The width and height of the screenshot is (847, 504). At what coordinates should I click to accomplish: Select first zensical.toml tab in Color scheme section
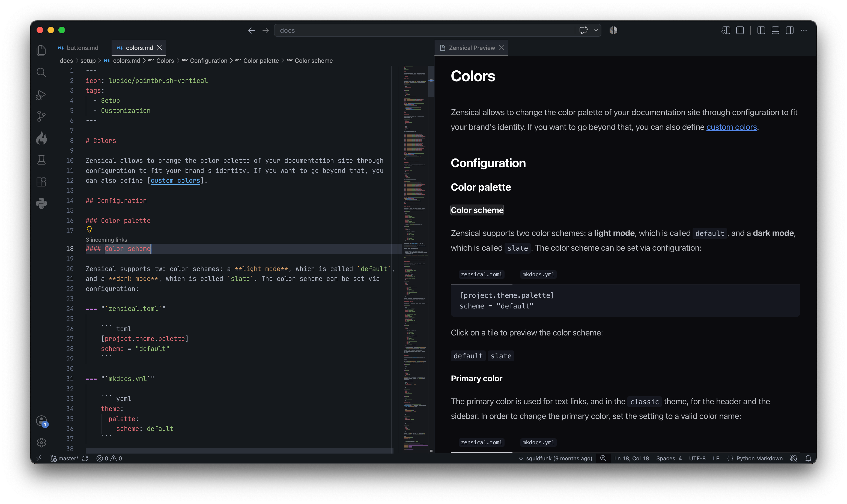[x=481, y=274]
